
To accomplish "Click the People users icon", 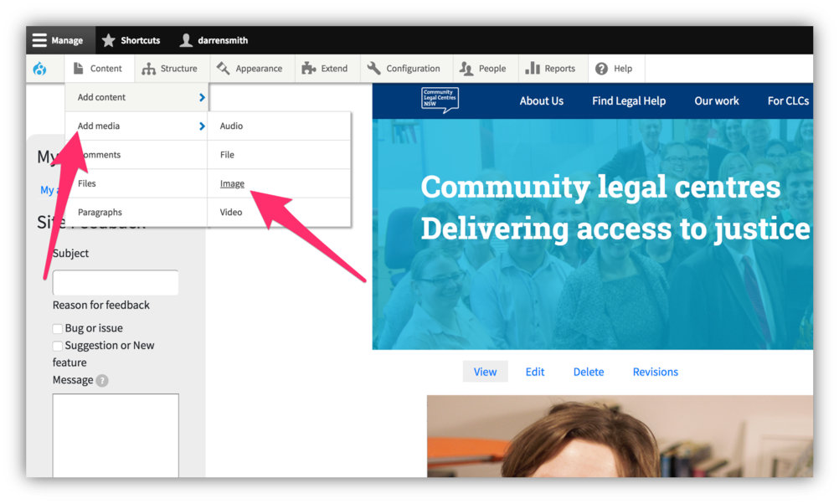I will pyautogui.click(x=466, y=69).
